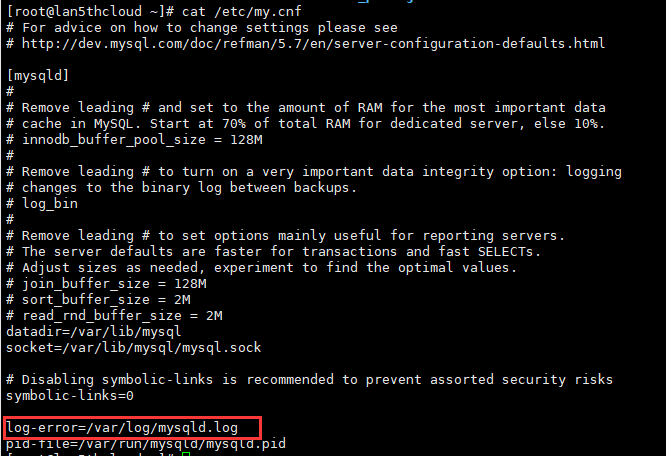Click the 'For advice on how to change' comment
This screenshot has height=456, width=666.
click(202, 28)
